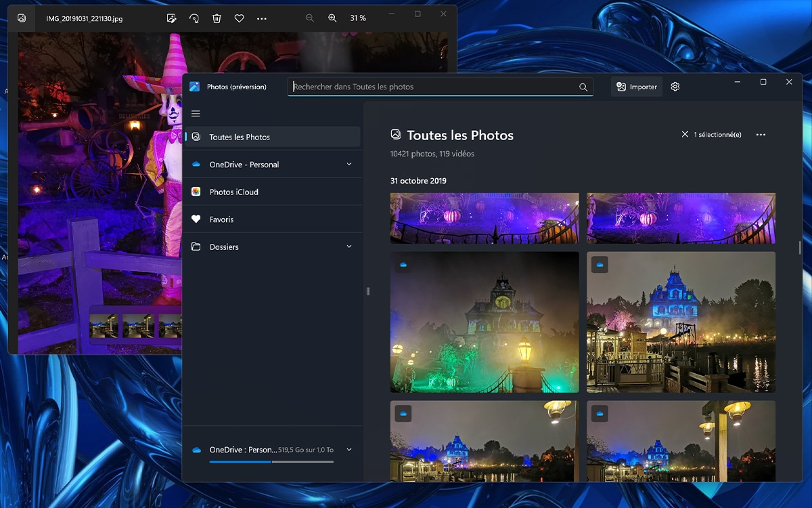The width and height of the screenshot is (812, 508).
Task: Open OneDrive - Personal in the sidebar
Action: (271, 165)
